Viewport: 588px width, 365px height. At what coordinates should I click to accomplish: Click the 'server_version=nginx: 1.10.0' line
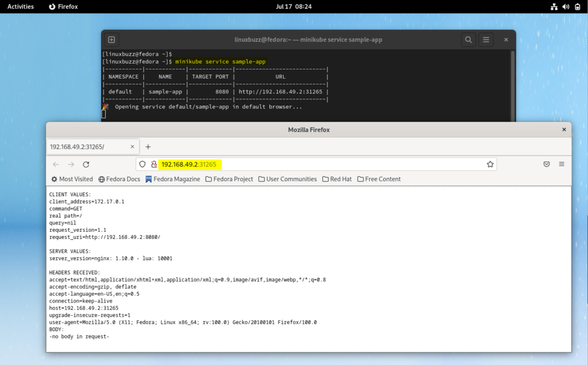tap(111, 259)
